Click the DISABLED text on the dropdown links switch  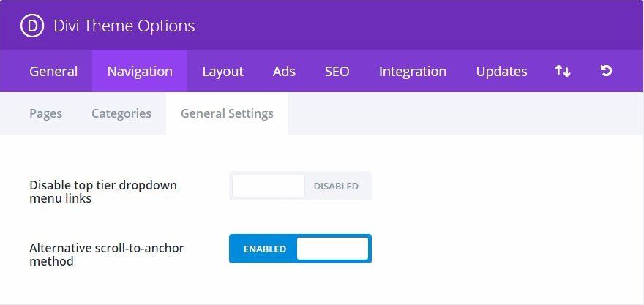click(336, 186)
